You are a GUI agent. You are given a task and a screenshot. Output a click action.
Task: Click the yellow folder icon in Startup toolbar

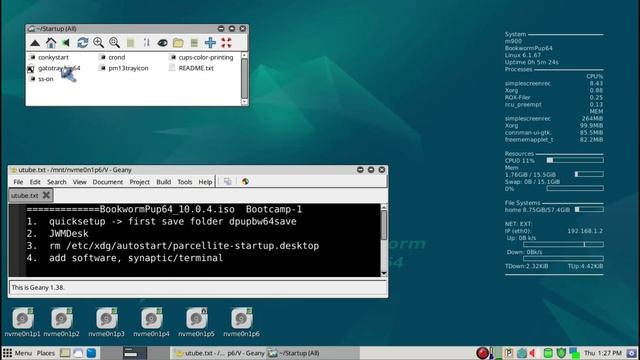pos(178,42)
